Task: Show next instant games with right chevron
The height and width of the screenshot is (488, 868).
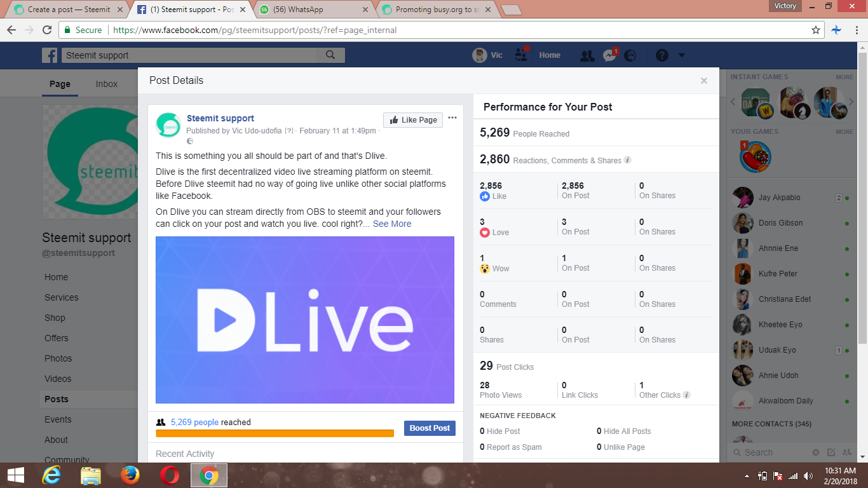Action: click(851, 102)
